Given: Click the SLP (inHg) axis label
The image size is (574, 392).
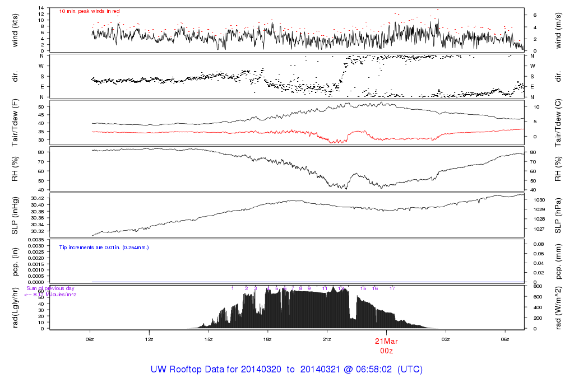Looking at the screenshot, I should pyautogui.click(x=15, y=216).
